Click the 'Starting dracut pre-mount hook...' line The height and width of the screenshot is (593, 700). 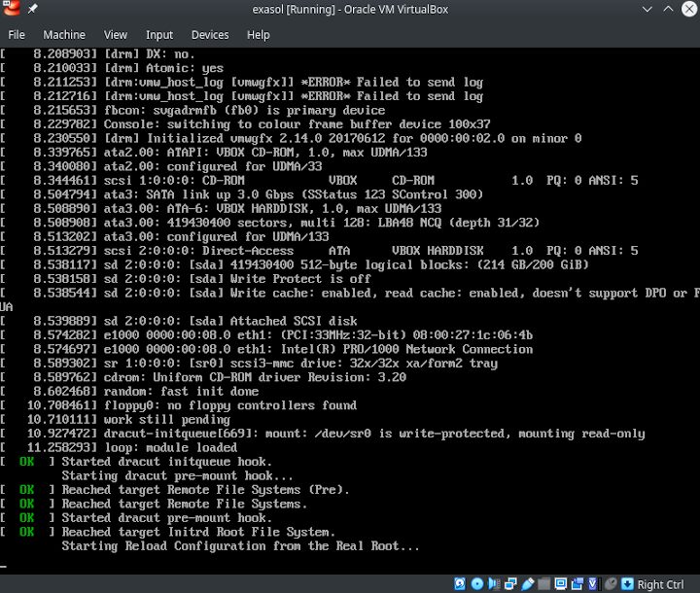point(177,476)
